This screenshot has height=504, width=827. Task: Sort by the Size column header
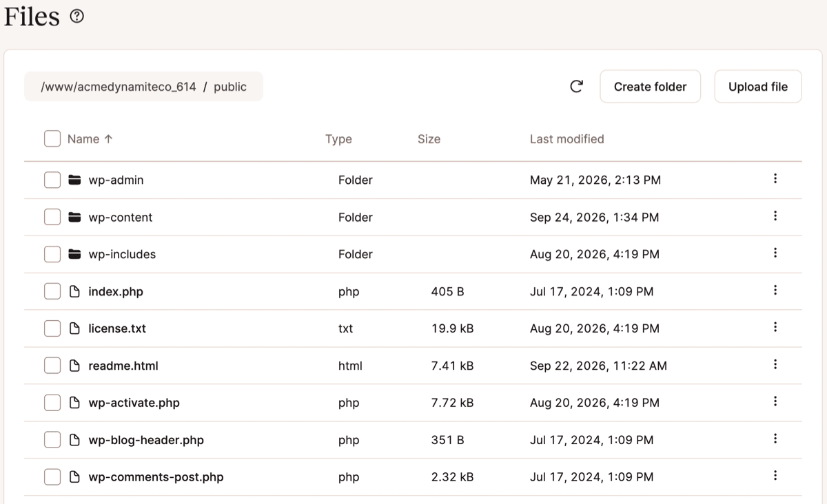click(x=429, y=138)
